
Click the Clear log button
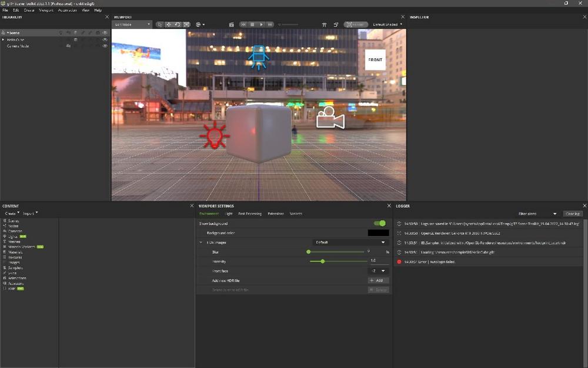572,214
